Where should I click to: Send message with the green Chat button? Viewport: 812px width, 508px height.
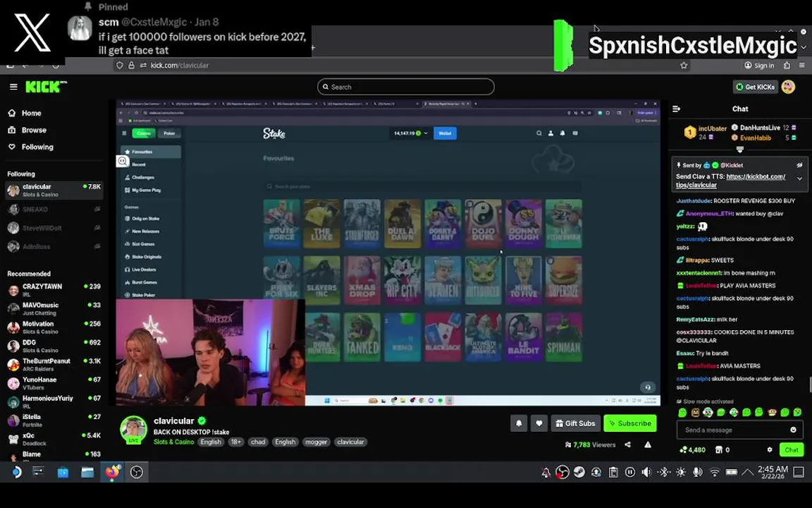pyautogui.click(x=792, y=449)
